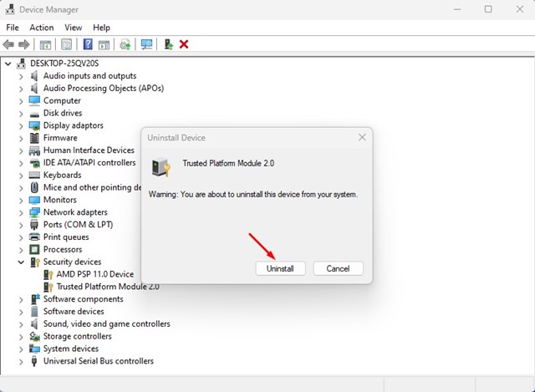Open the Help menu
Viewport: 535px width, 392px height.
coord(101,28)
